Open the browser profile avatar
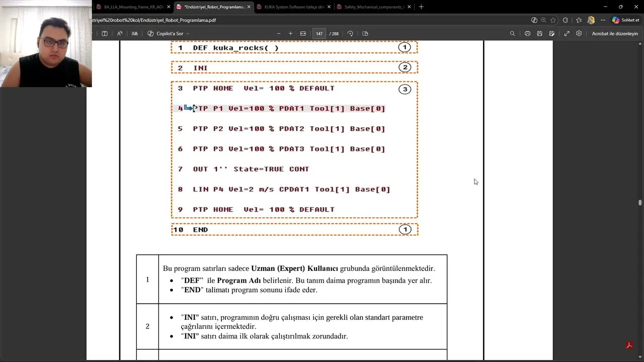The width and height of the screenshot is (644, 362). (591, 20)
